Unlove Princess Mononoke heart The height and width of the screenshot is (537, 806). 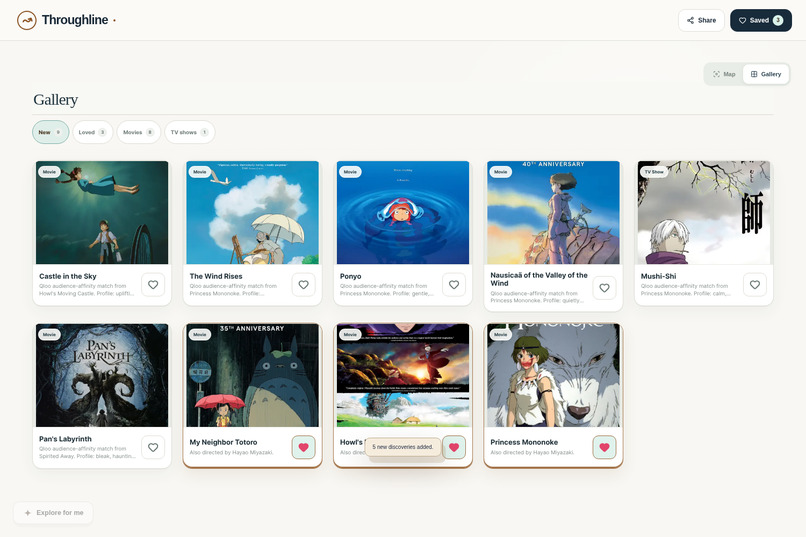pyautogui.click(x=604, y=447)
